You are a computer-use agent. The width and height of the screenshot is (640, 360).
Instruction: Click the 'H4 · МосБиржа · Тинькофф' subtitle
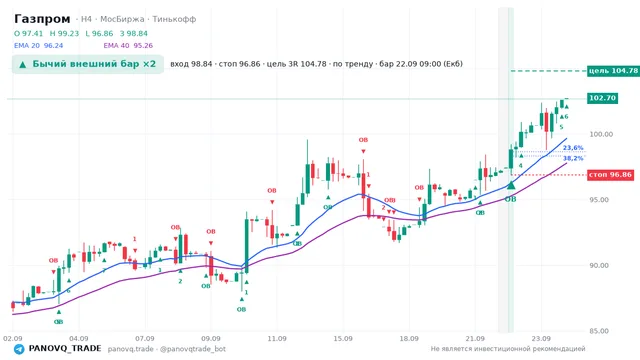click(138, 19)
